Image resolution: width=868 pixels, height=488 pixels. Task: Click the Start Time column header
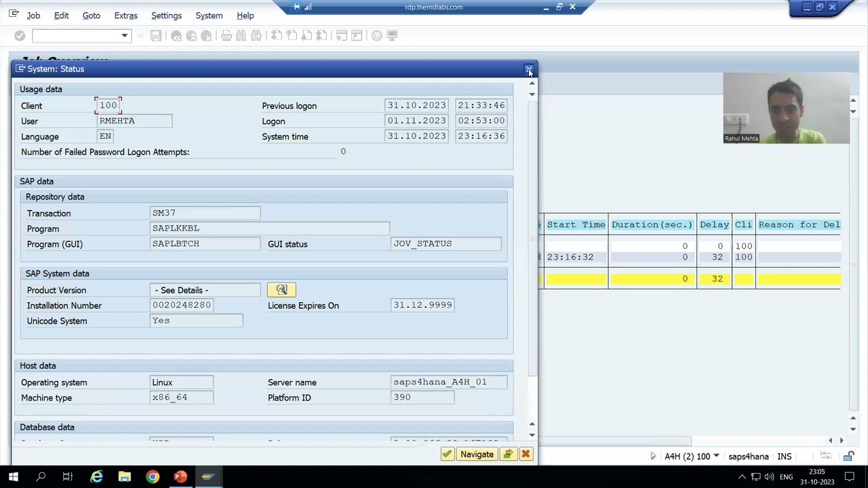point(576,224)
